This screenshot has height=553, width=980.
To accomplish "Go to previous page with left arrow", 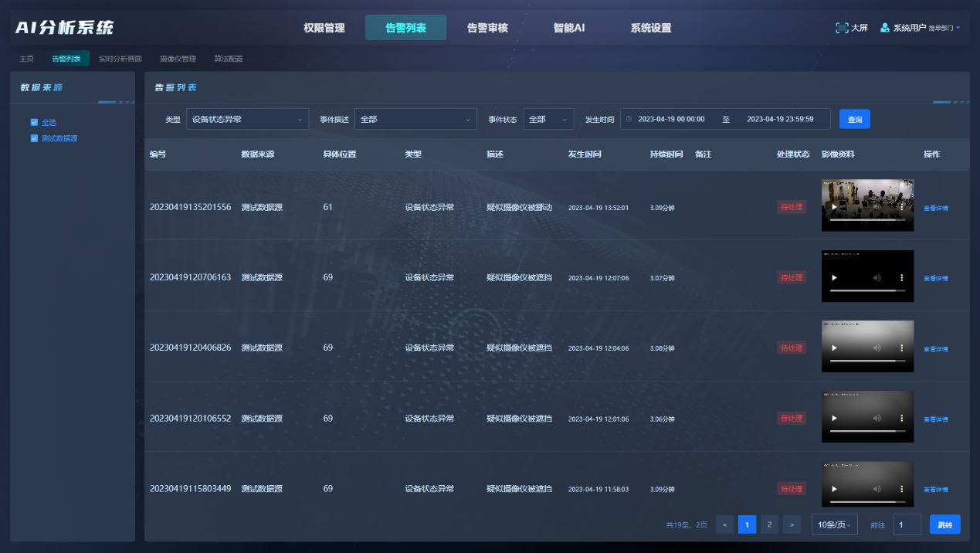I will tap(724, 525).
